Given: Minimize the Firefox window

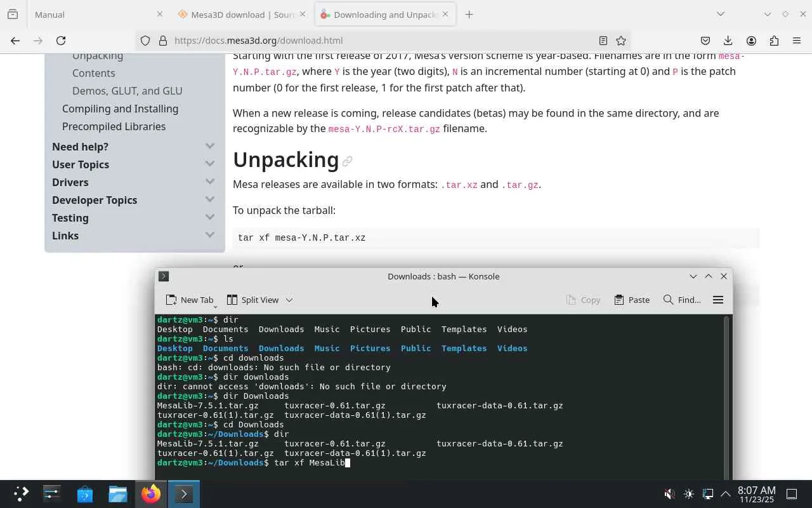Looking at the screenshot, I should pyautogui.click(x=768, y=14).
